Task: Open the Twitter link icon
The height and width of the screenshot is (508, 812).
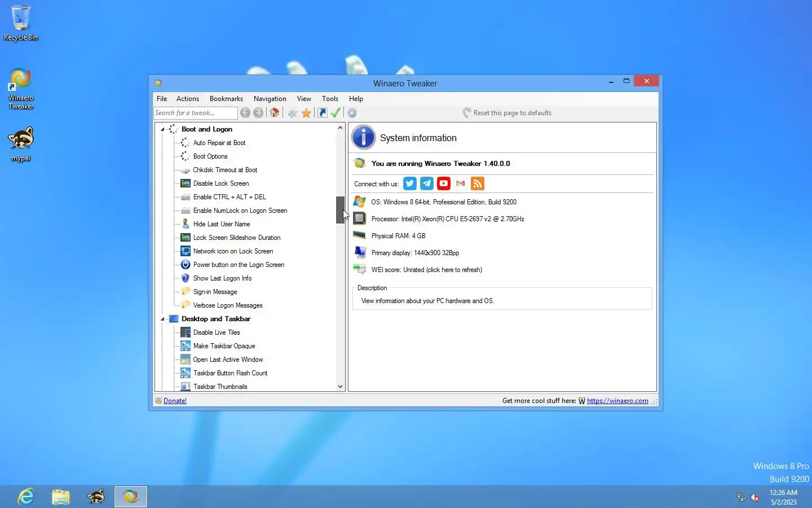Action: [410, 183]
